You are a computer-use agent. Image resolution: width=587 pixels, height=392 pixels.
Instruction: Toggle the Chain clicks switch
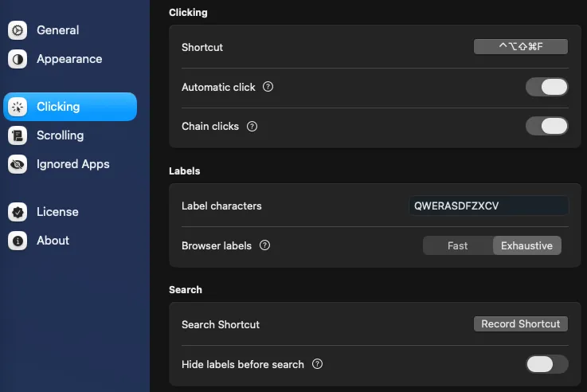pos(546,126)
